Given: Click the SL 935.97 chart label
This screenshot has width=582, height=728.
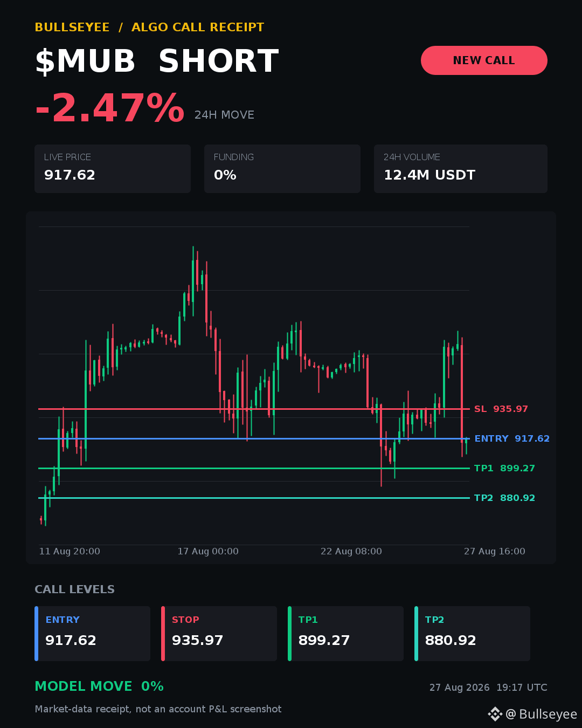Looking at the screenshot, I should coord(501,409).
